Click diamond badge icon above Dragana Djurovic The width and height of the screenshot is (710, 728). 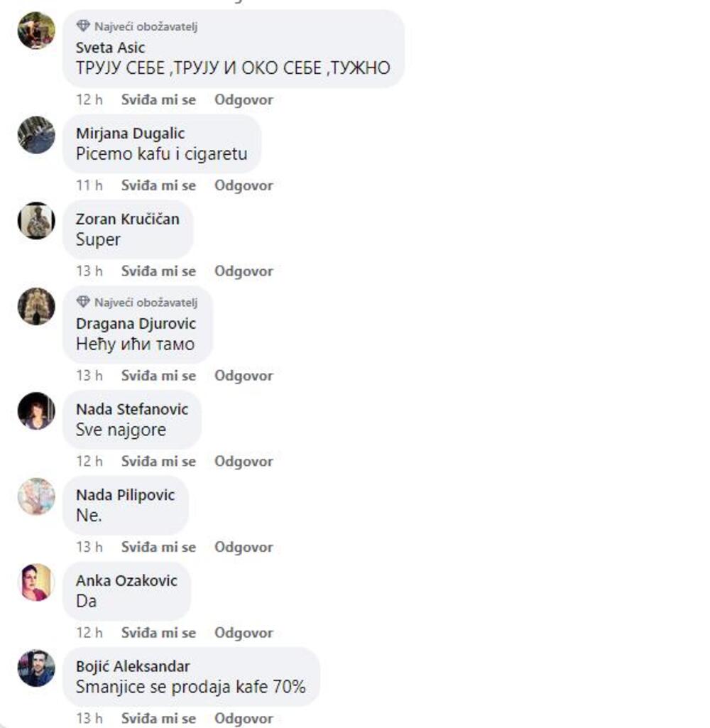pos(83,302)
